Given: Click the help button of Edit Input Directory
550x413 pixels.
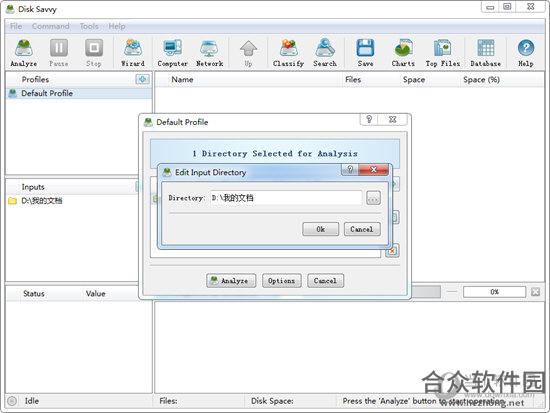Looking at the screenshot, I should click(x=350, y=169).
